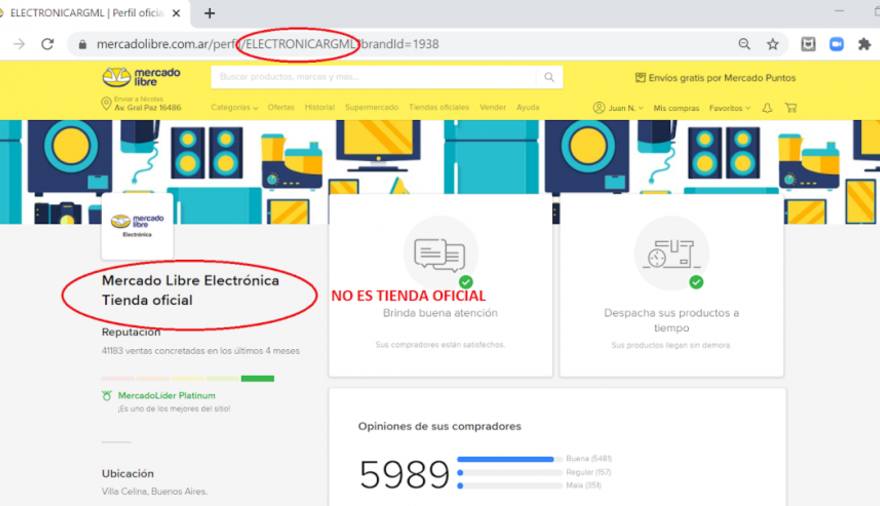The height and width of the screenshot is (506, 880).
Task: Bookmark this page with the star icon
Action: tap(773, 44)
